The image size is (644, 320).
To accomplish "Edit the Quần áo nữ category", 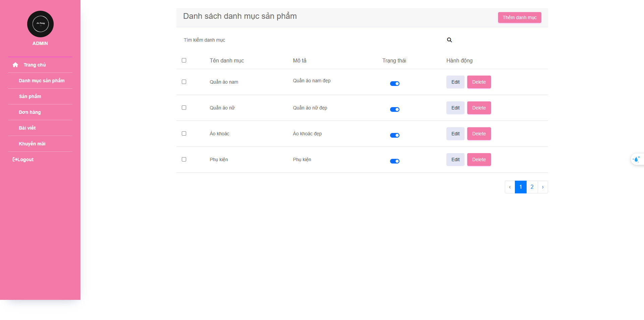I will click(455, 108).
